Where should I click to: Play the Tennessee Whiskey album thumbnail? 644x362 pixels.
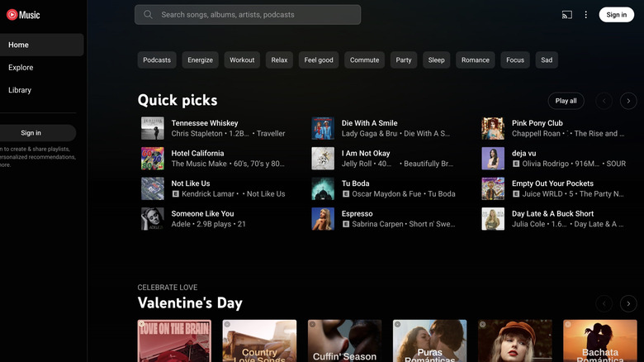pyautogui.click(x=153, y=128)
